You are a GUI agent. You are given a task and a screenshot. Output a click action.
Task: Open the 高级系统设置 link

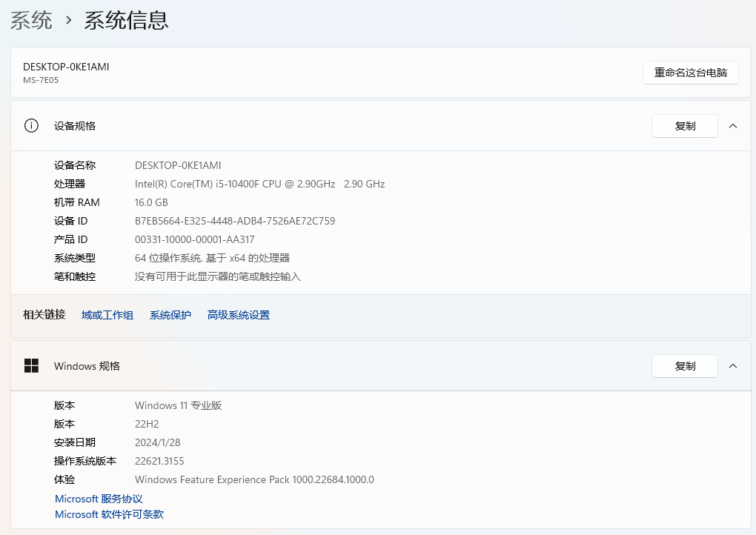[239, 315]
